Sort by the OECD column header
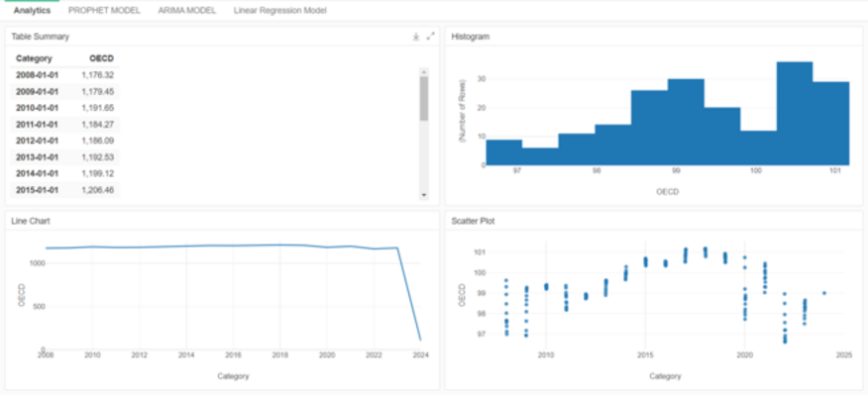The image size is (868, 396). point(101,58)
